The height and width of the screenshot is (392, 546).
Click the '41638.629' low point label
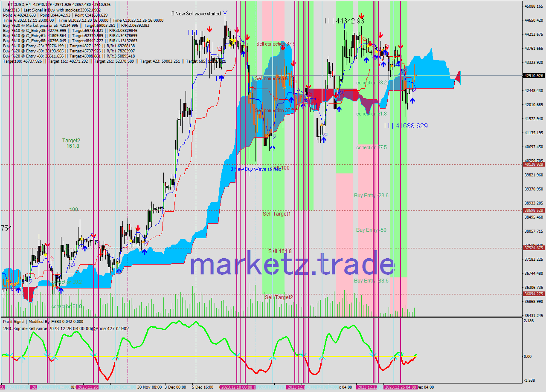point(412,126)
